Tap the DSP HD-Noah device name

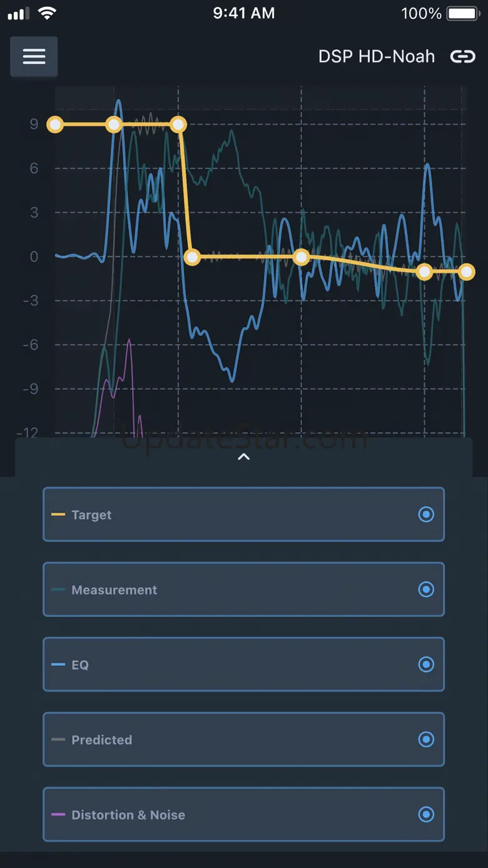coord(376,56)
